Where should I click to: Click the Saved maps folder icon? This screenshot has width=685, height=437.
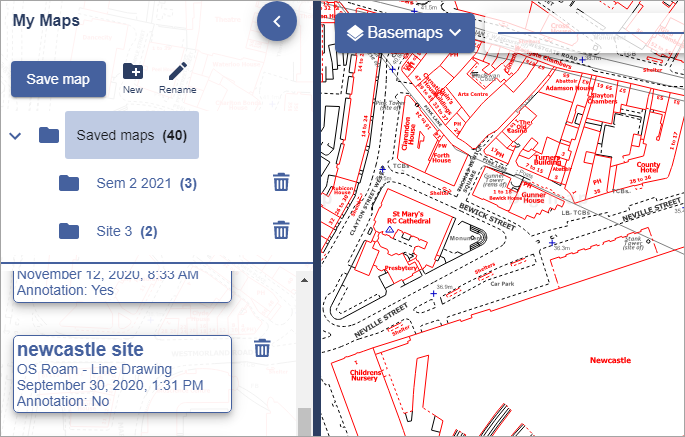point(49,135)
